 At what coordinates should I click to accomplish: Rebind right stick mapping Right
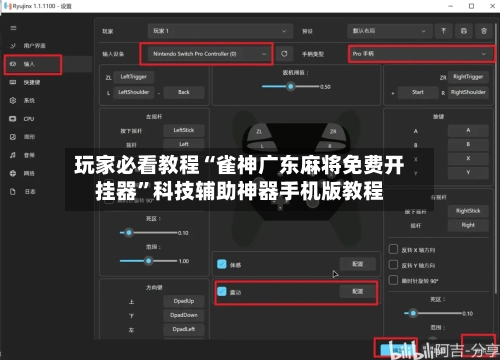coord(468,225)
